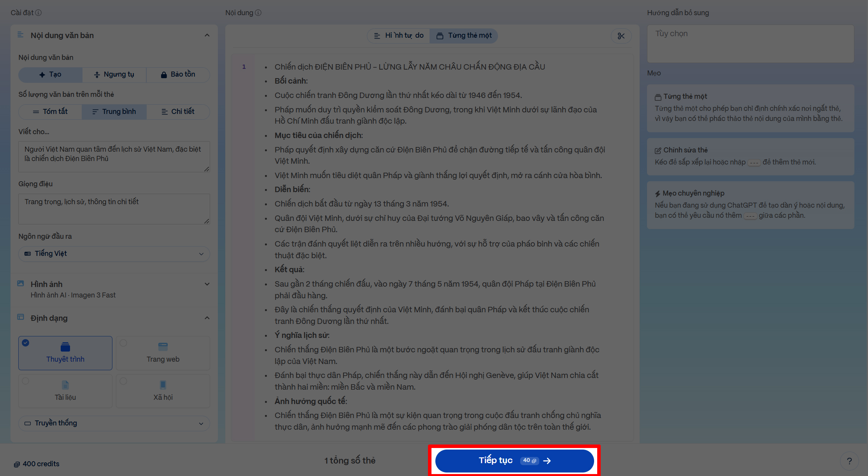Open the Tiếng Việt language dropdown
Image resolution: width=868 pixels, height=476 pixels.
pos(114,254)
